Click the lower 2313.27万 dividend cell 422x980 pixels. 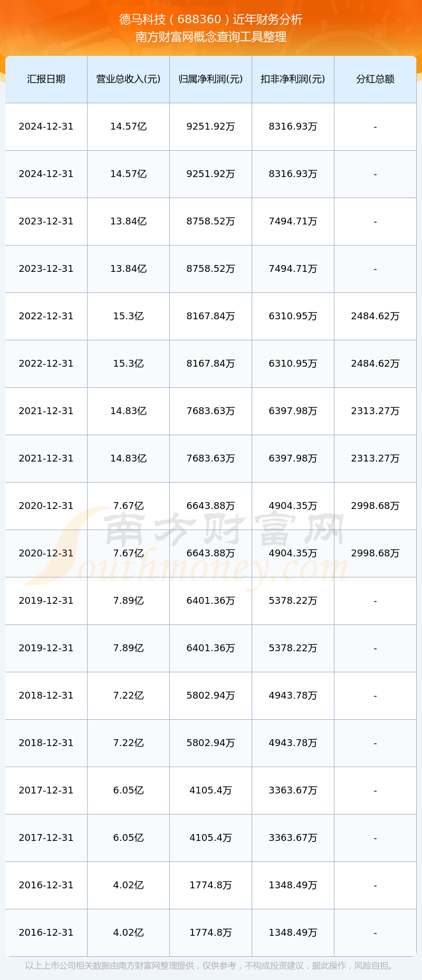point(375,458)
